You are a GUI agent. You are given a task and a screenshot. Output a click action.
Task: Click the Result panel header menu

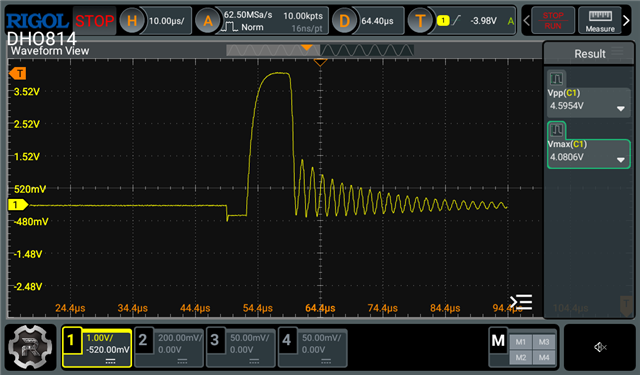tap(618, 51)
